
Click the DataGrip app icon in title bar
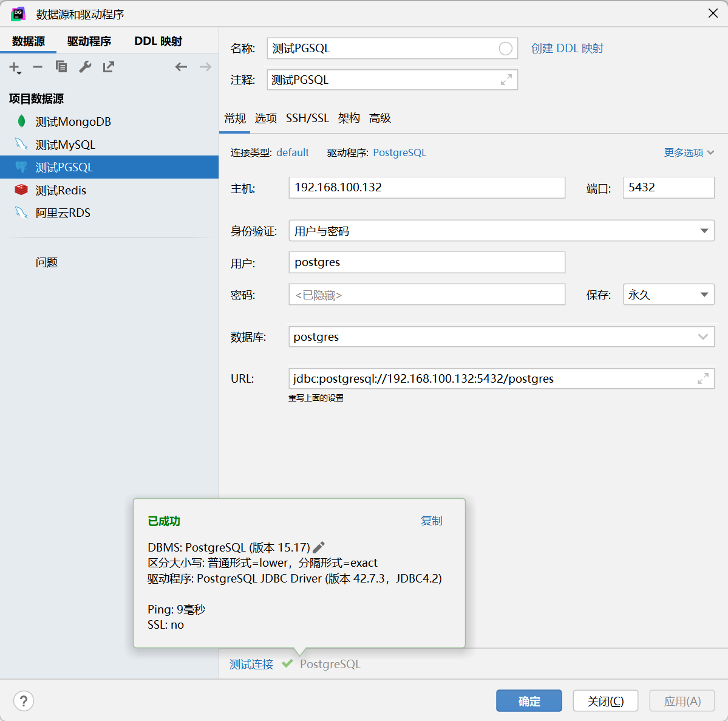pyautogui.click(x=18, y=14)
